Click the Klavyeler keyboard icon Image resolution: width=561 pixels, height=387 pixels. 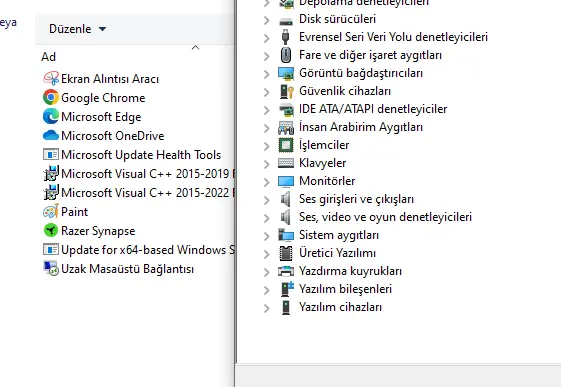click(x=286, y=163)
